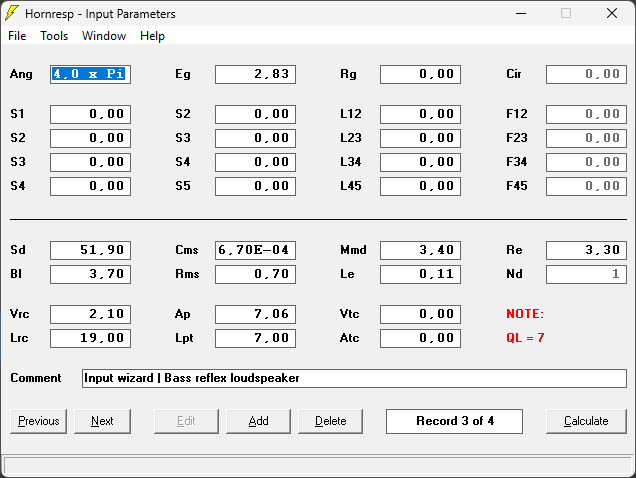
Task: Select the Vtc input field
Action: tap(420, 314)
